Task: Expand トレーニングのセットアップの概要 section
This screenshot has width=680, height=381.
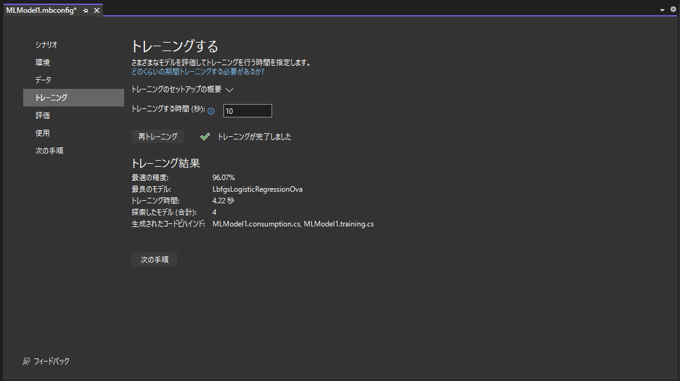Action: [183, 90]
